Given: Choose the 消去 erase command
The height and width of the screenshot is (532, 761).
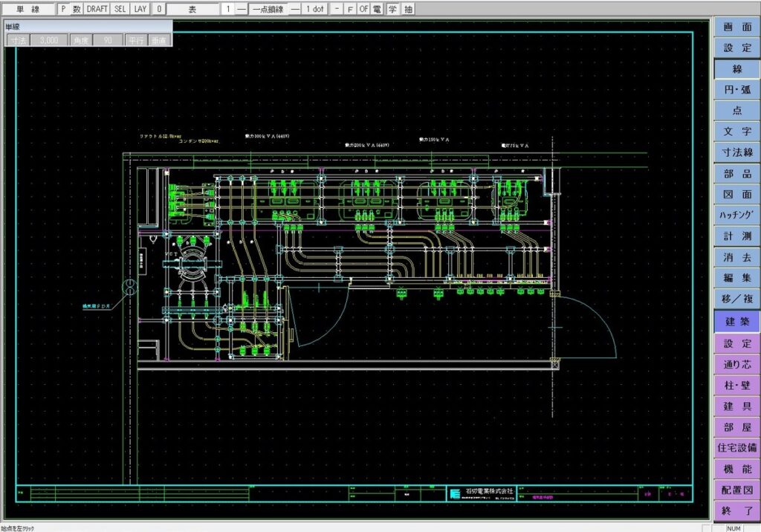Looking at the screenshot, I should (736, 257).
